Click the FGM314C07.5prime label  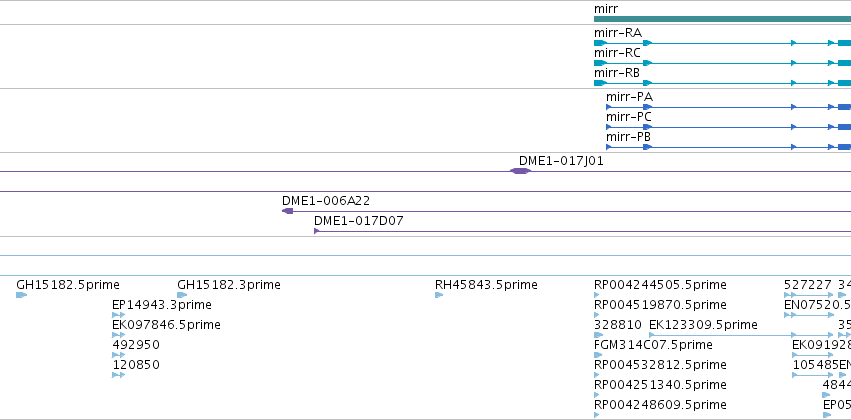click(x=653, y=345)
